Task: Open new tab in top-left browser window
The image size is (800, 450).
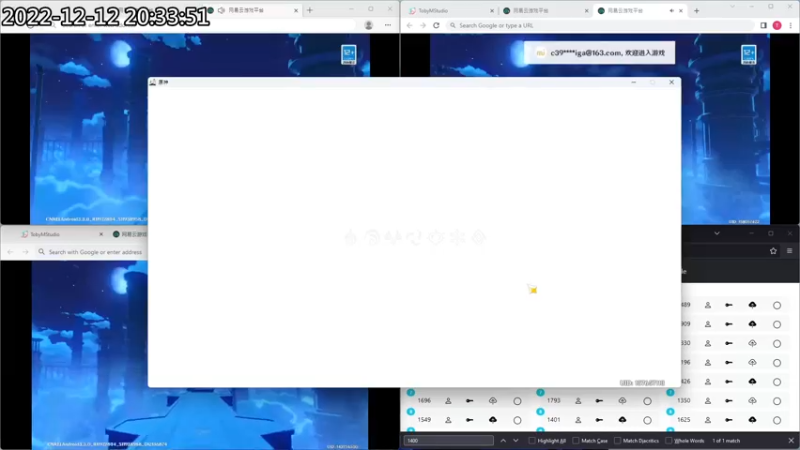Action: coord(310,10)
